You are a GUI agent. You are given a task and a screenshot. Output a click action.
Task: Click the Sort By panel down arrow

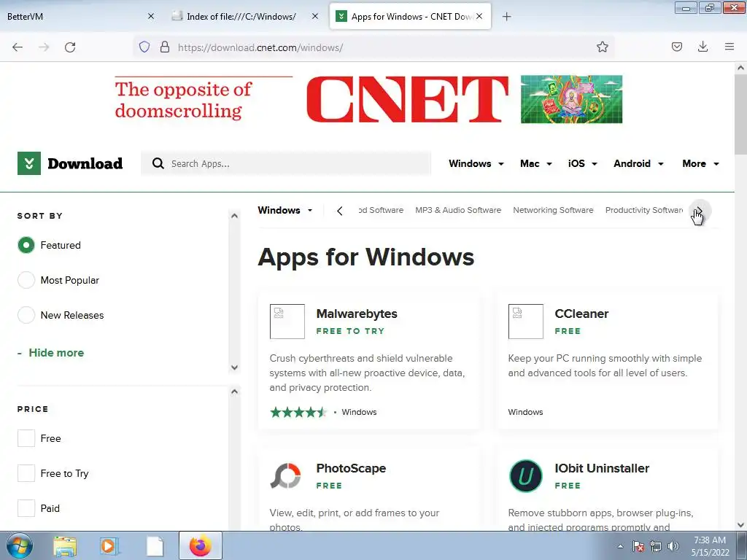tap(234, 367)
